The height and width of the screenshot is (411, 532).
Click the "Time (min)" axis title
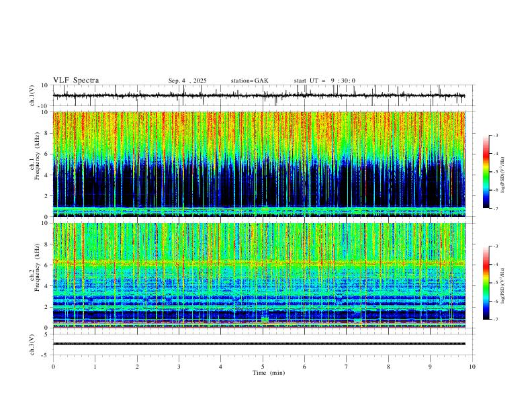pyautogui.click(x=269, y=373)
